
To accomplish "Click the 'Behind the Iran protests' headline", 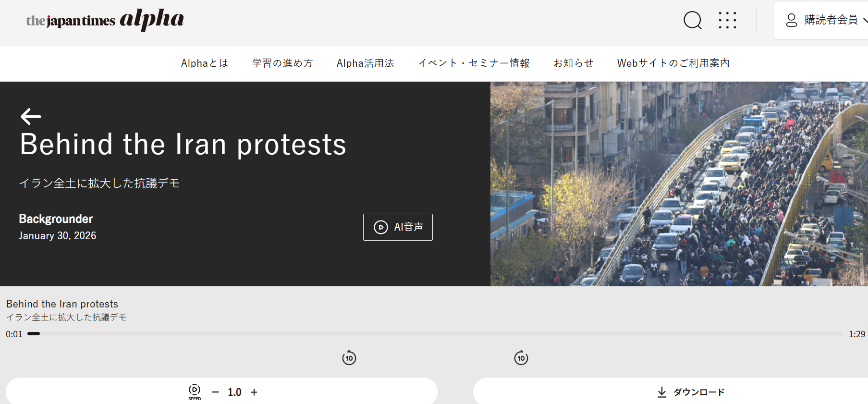I will (x=183, y=145).
